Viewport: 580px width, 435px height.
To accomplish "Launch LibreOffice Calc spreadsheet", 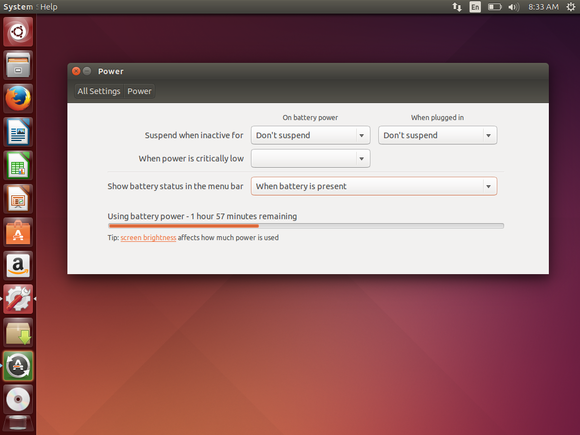I will pos(18,165).
